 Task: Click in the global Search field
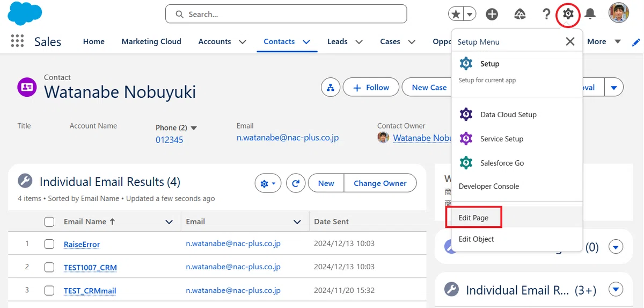point(286,14)
